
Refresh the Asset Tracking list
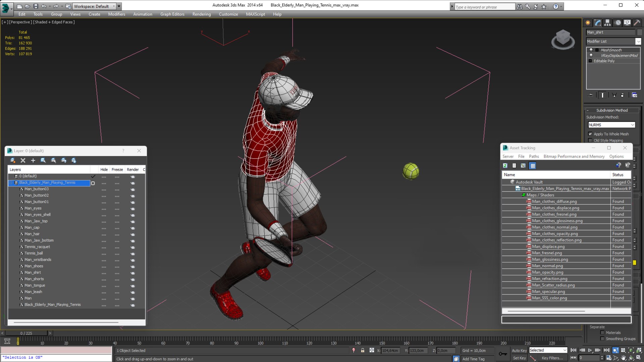pyautogui.click(x=505, y=166)
